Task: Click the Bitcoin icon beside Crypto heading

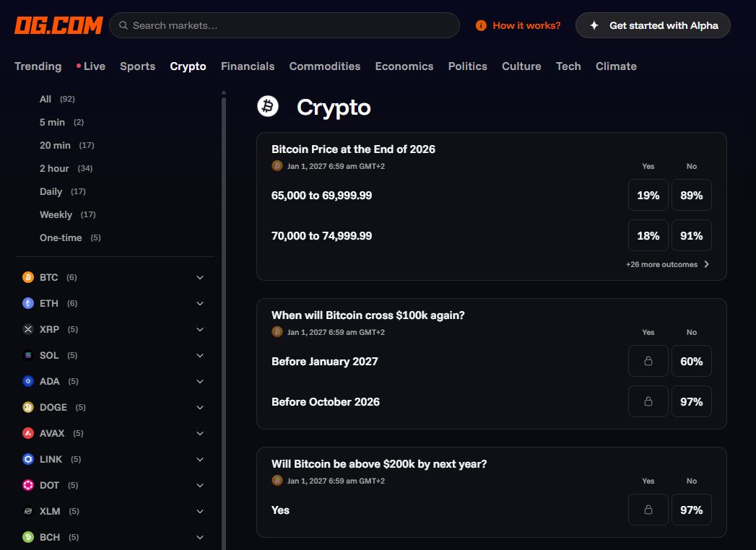Action: (268, 106)
